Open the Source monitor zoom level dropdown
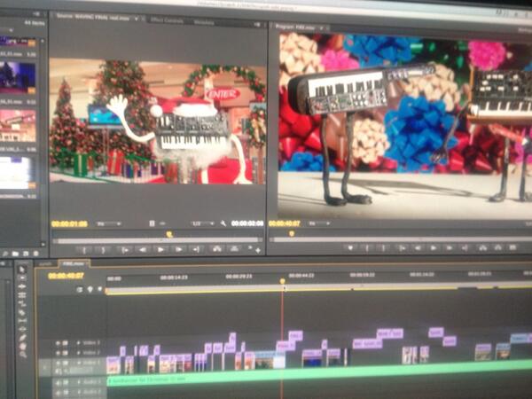Viewport: 532px width, 399px height. coord(110,223)
